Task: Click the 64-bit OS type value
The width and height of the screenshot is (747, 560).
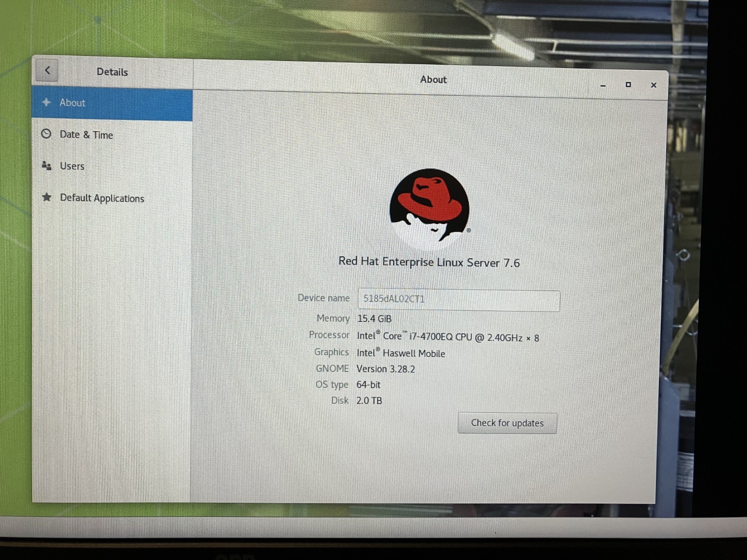Action: 368,385
